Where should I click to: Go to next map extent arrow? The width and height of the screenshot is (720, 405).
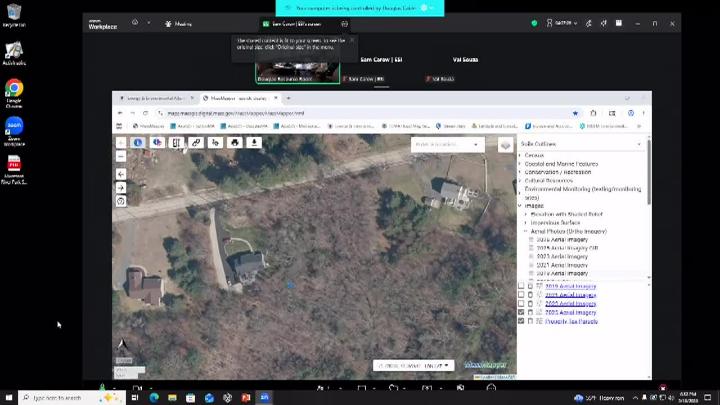121,187
